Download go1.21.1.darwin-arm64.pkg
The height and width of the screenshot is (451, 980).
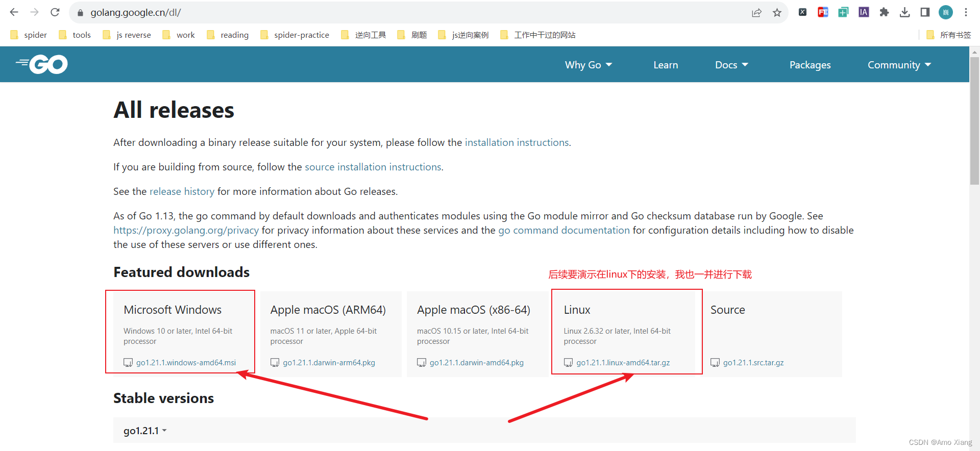(x=329, y=363)
